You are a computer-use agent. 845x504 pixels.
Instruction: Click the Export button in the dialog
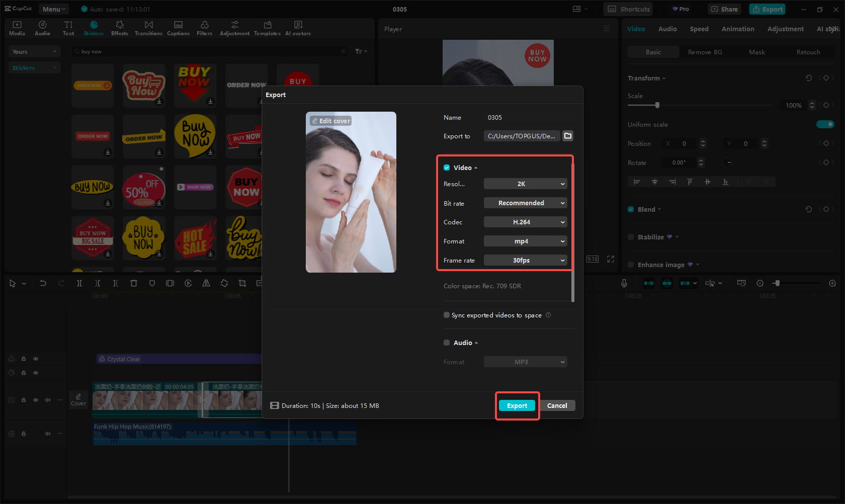(x=517, y=405)
